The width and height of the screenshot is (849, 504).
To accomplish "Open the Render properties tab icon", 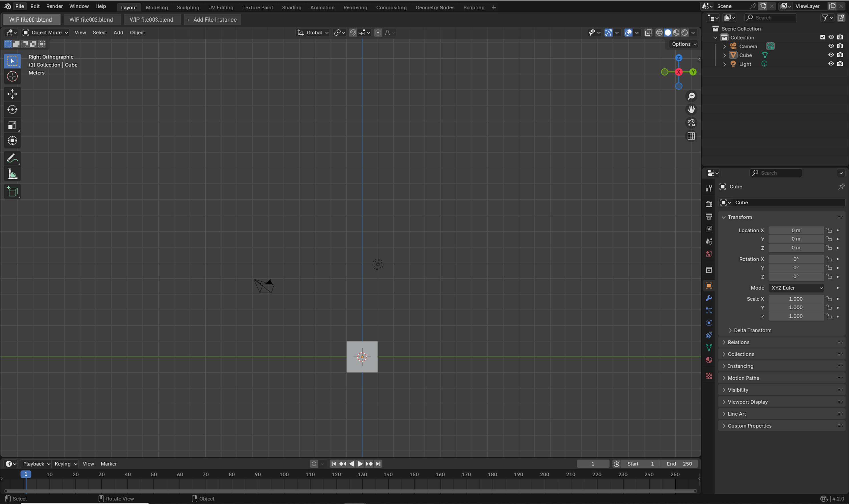I will coord(709,204).
